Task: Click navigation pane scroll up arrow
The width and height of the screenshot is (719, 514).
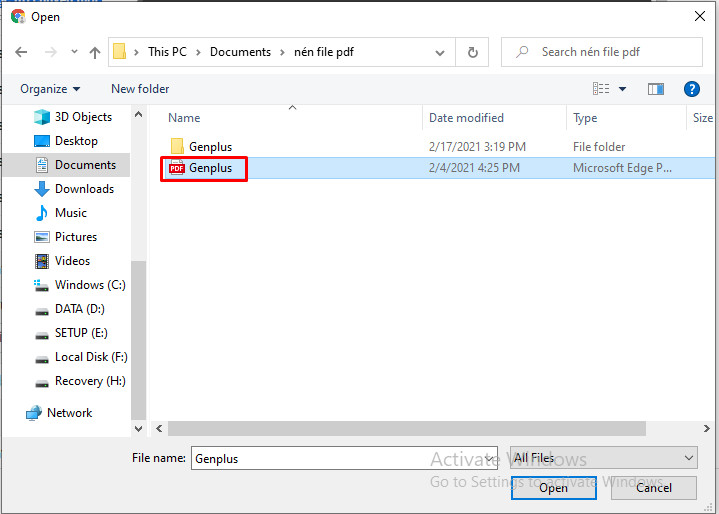Action: point(138,114)
